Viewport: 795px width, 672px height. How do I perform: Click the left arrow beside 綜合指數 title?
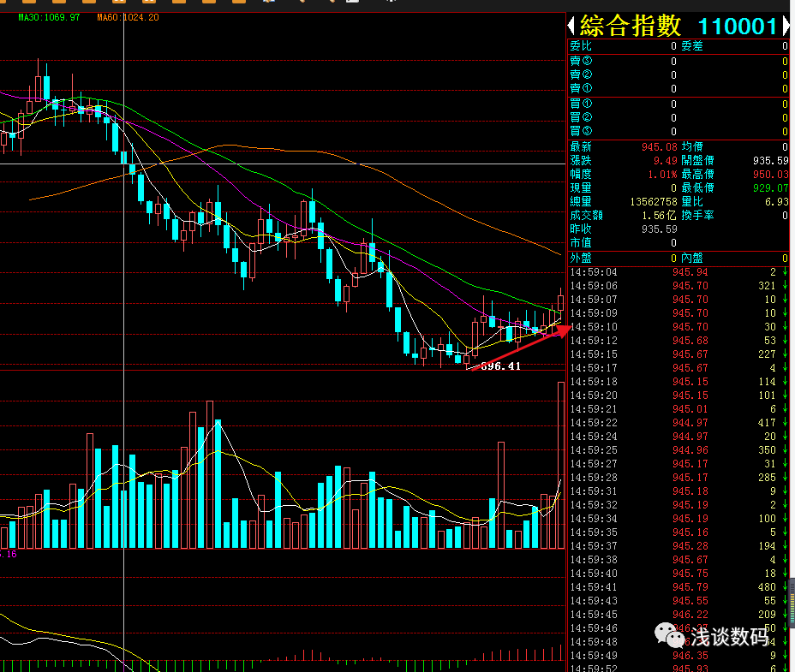pos(571,26)
